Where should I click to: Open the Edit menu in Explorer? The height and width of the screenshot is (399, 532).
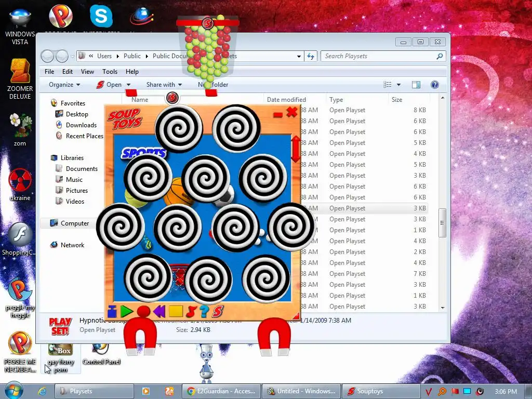(x=67, y=72)
